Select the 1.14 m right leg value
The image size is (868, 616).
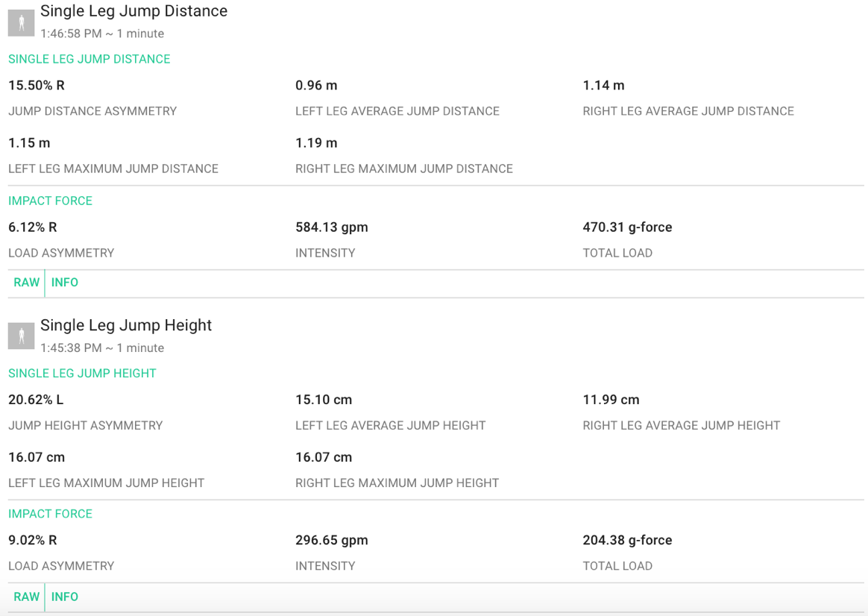[603, 85]
